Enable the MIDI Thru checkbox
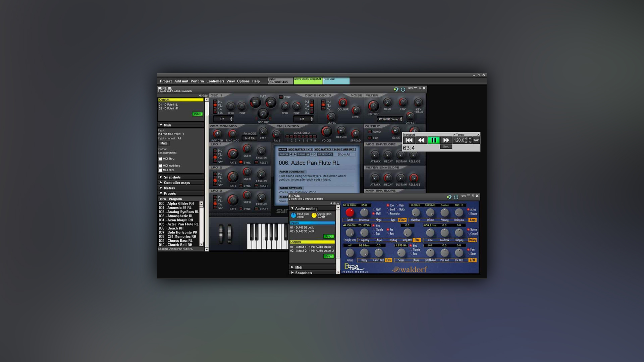 click(x=160, y=159)
